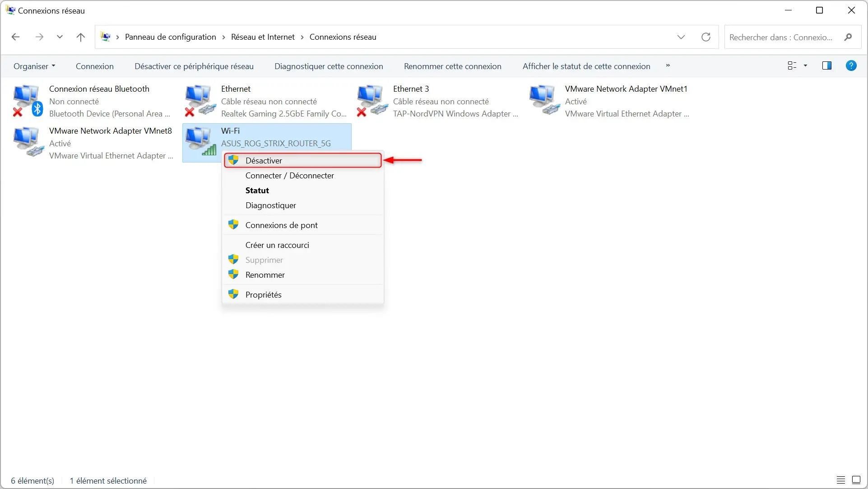Screen dimensions: 868x489
Task: Click TAP-NordVPN Windows Adapter text
Action: click(x=455, y=114)
